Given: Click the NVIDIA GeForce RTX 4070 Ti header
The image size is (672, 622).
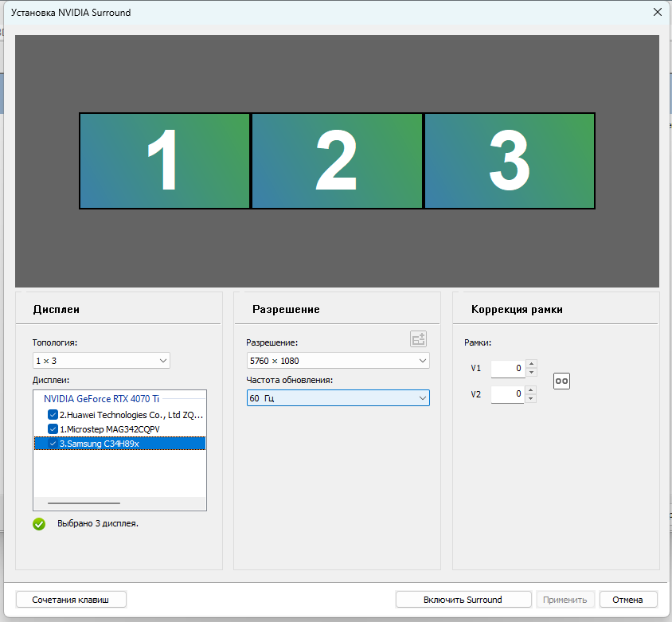Looking at the screenshot, I should 101,399.
